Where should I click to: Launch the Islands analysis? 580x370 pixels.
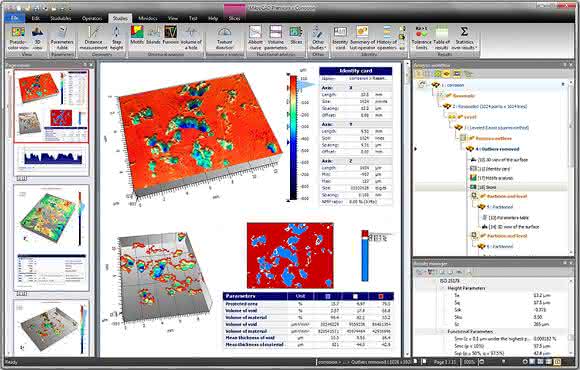coord(153,35)
